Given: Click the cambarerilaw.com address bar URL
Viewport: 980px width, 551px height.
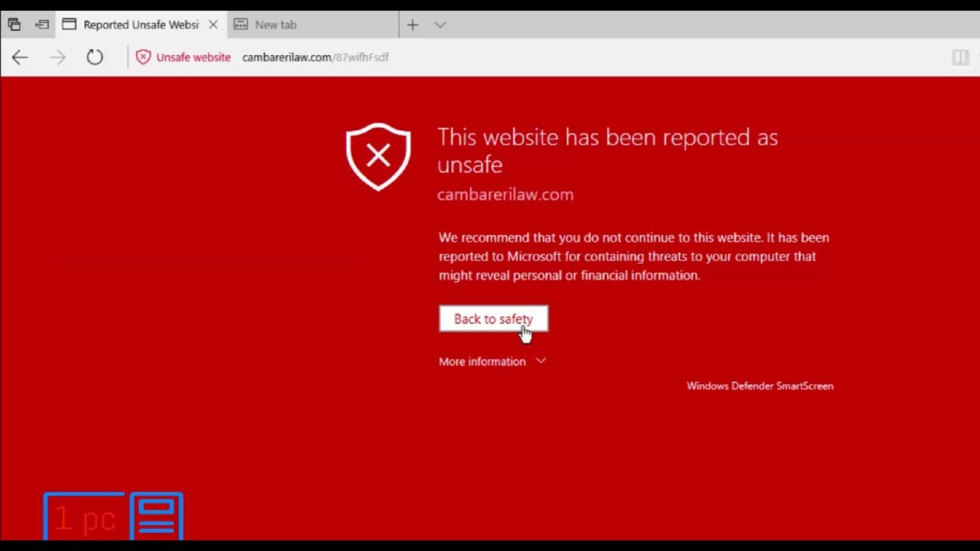Looking at the screenshot, I should tap(315, 57).
